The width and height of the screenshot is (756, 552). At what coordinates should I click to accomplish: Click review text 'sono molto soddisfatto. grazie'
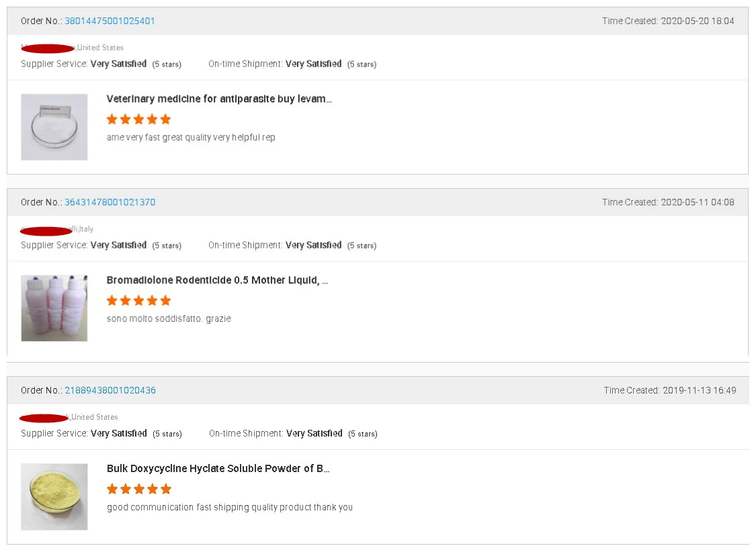(x=169, y=318)
